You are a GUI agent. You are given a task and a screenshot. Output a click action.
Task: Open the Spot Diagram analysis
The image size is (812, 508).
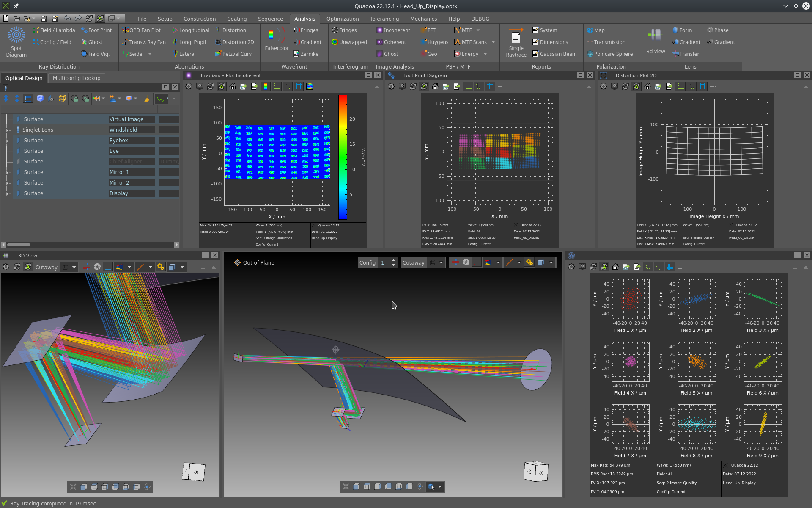point(16,42)
